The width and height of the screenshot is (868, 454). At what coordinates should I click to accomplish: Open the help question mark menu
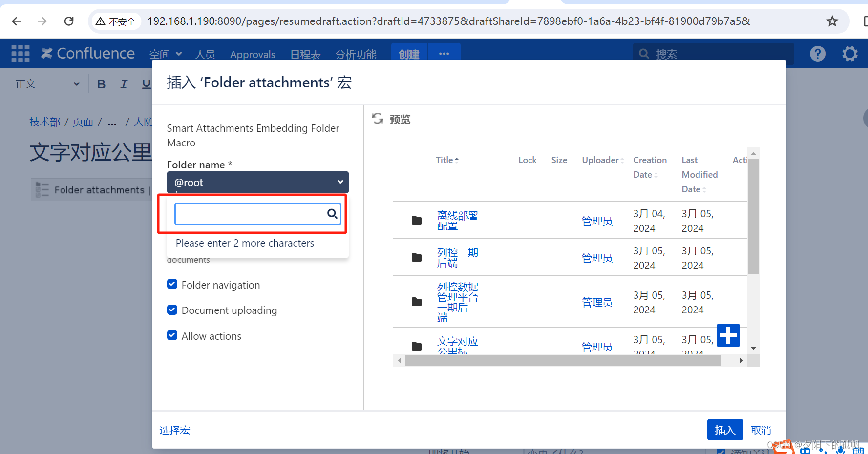coord(818,54)
